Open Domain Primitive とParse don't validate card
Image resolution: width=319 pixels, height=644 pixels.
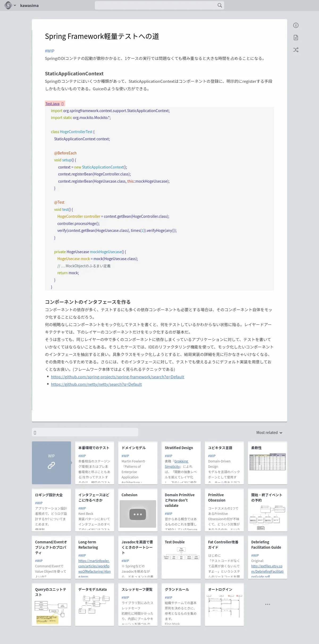(x=181, y=510)
